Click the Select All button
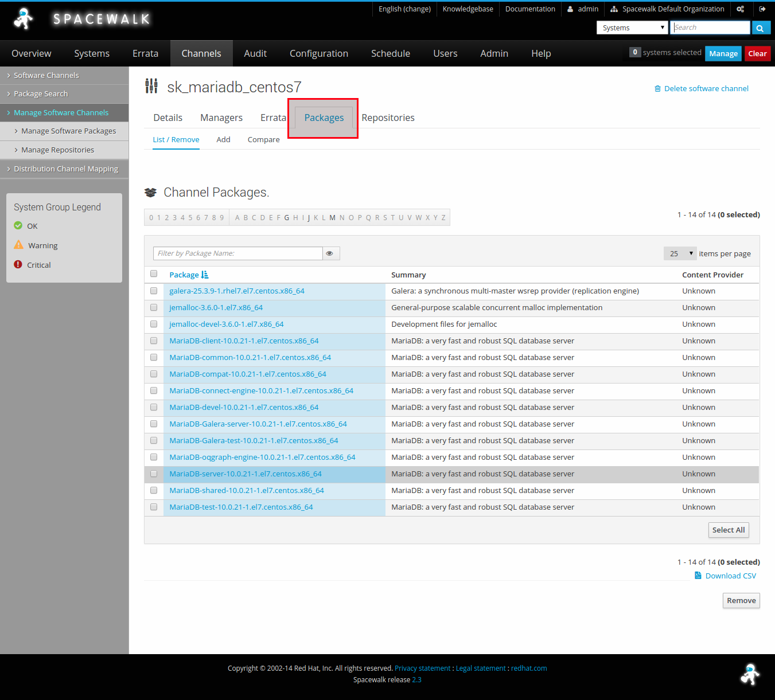775x700 pixels. pos(729,530)
